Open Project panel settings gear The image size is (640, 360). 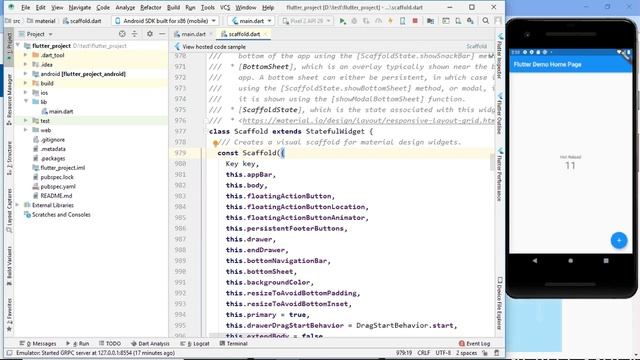click(150, 34)
